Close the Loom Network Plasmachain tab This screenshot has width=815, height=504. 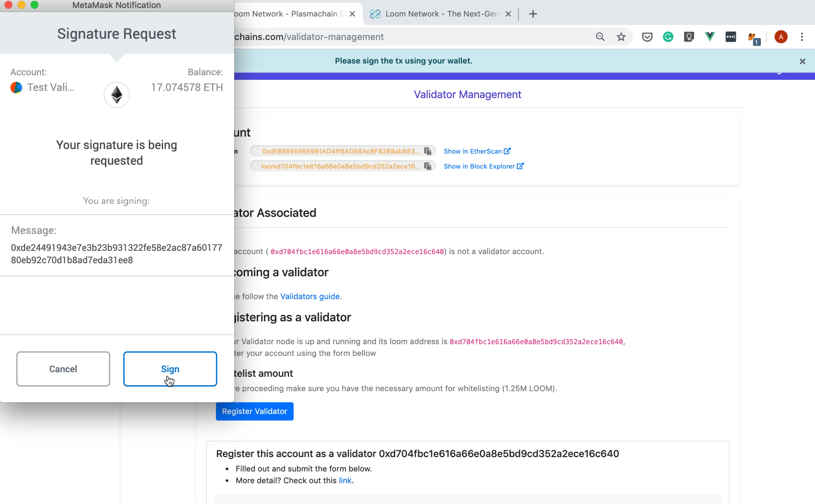352,14
